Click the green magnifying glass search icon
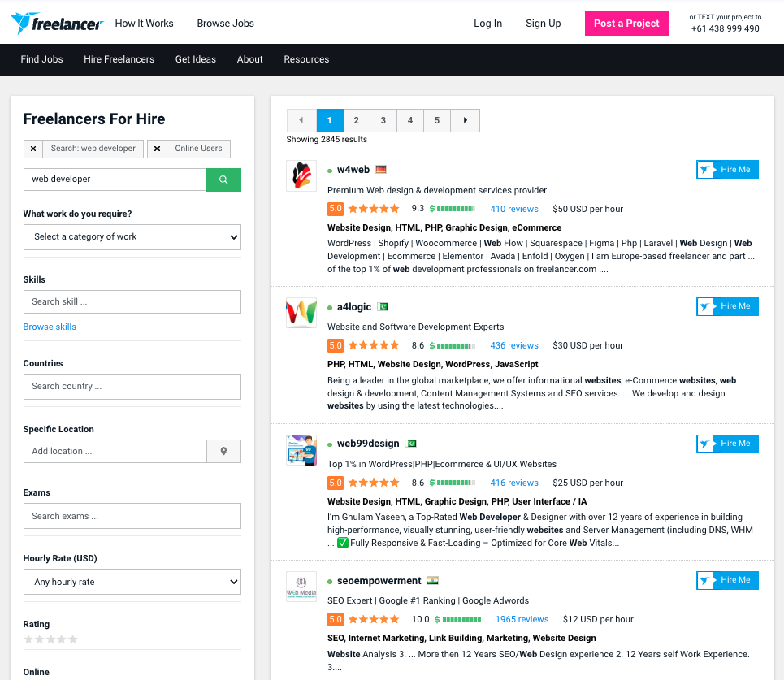 click(x=223, y=179)
